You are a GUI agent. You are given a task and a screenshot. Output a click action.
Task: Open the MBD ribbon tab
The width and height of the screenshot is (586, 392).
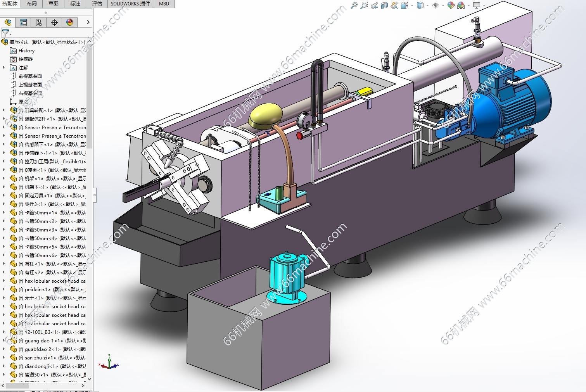point(164,3)
